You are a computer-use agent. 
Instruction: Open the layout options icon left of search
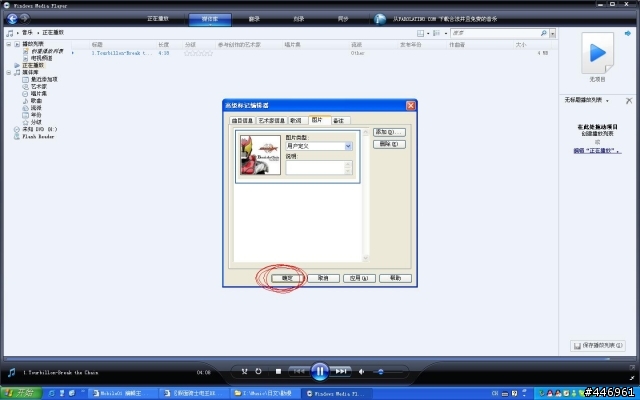420,33
